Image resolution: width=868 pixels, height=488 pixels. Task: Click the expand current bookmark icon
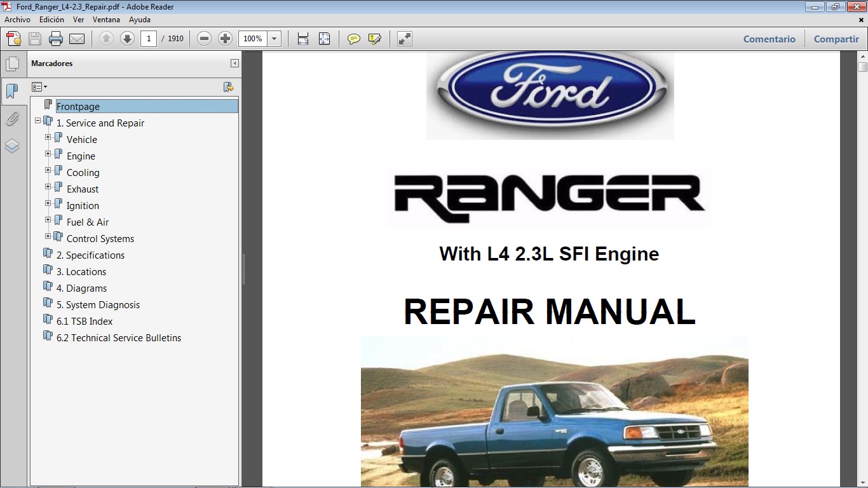click(229, 87)
